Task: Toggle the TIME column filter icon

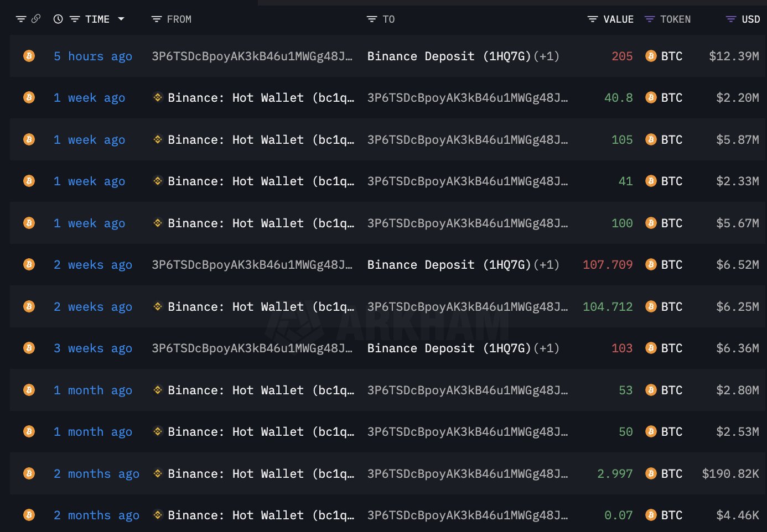Action: pyautogui.click(x=75, y=18)
